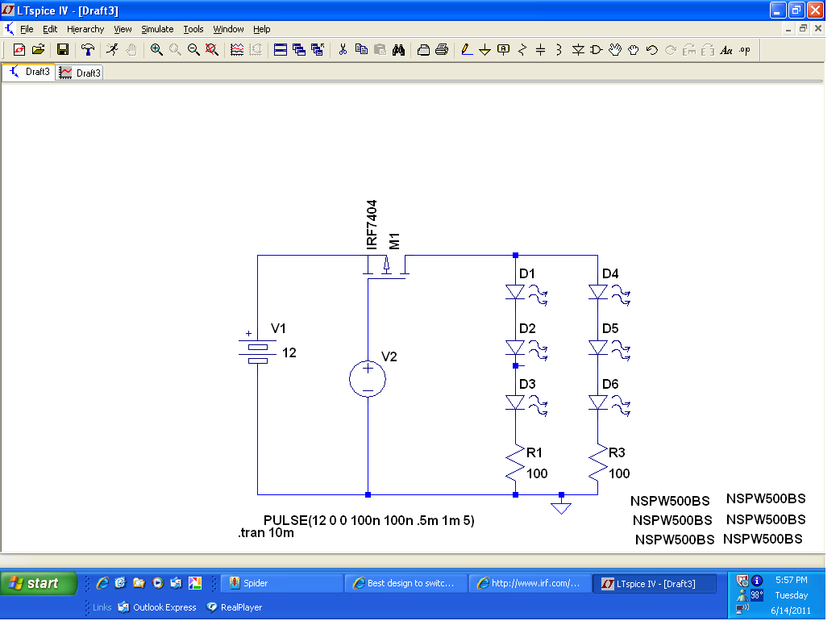Viewport: 840px width, 621px height.
Task: Click the IRF7404 label text
Action: (x=372, y=224)
